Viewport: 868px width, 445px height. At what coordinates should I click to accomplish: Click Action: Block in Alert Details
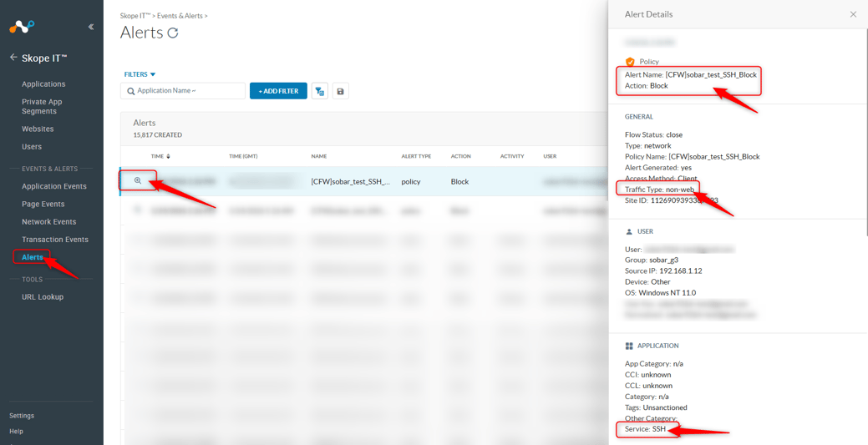pos(647,86)
